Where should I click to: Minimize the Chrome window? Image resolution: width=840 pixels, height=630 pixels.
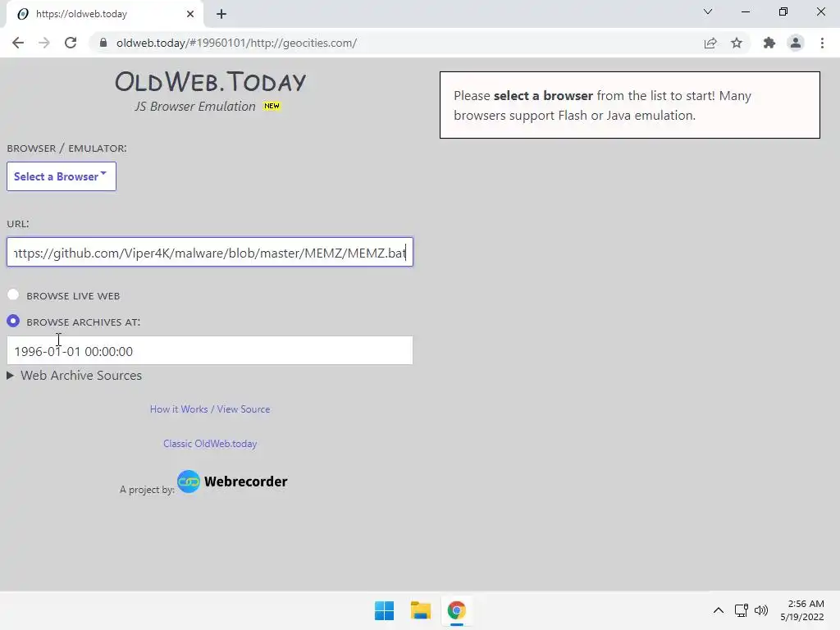coord(745,11)
